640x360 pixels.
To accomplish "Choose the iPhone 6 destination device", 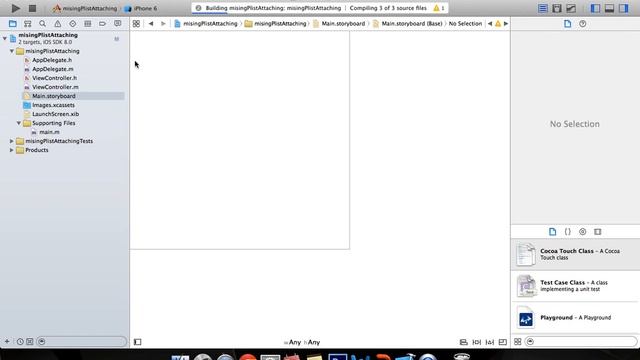I will click(141, 8).
